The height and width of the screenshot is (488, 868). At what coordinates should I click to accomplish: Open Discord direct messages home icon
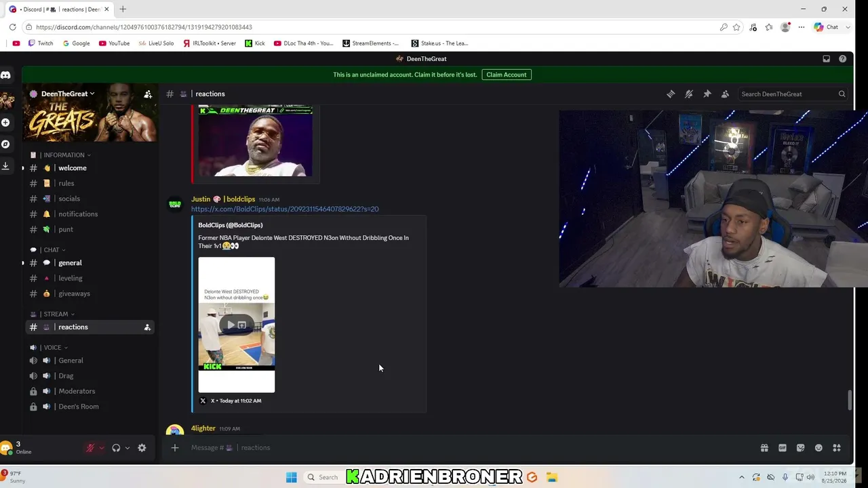coord(5,75)
